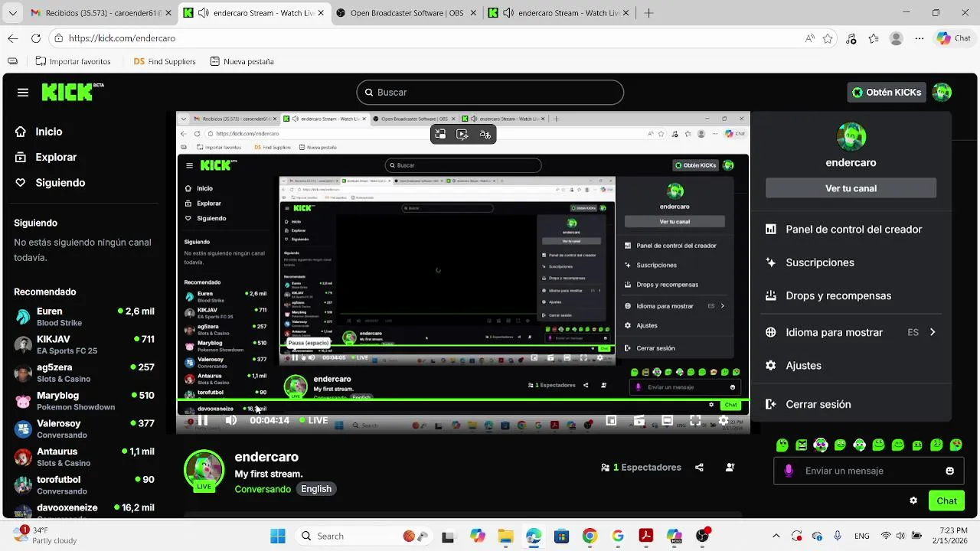Click the profile avatar in Kick header
This screenshot has width=980, height=551.
[x=942, y=93]
